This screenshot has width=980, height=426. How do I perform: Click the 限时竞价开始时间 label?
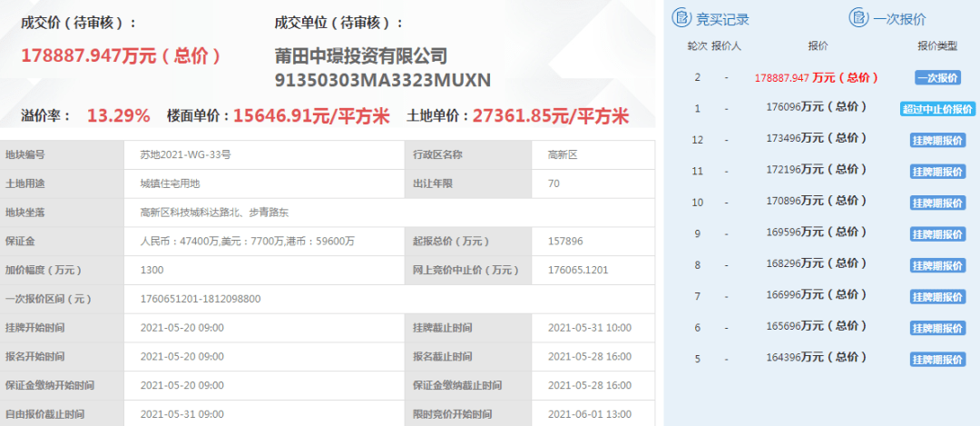(452, 414)
